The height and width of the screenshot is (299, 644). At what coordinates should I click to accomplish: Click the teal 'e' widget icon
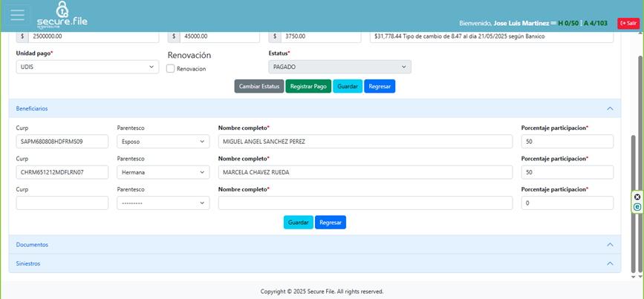point(637,207)
